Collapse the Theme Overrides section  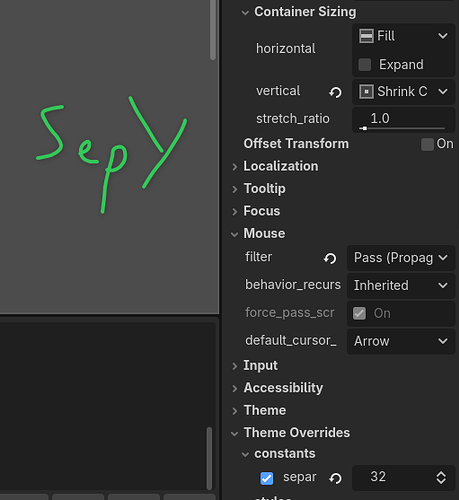(x=297, y=433)
